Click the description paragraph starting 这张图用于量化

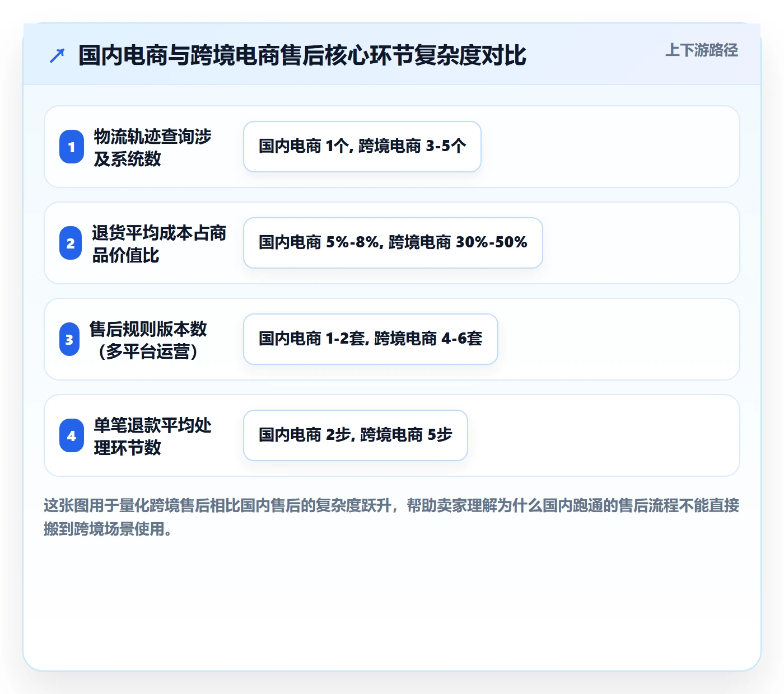click(391, 517)
